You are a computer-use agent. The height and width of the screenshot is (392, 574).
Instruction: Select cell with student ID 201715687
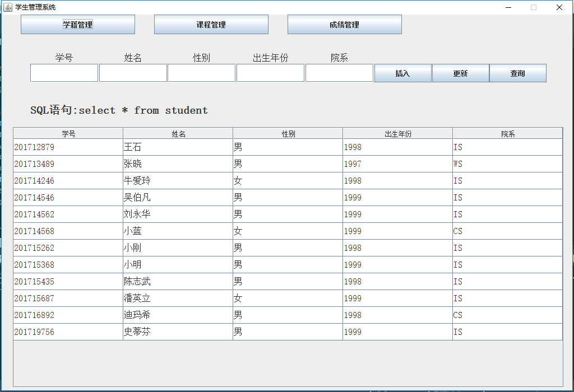pos(68,298)
